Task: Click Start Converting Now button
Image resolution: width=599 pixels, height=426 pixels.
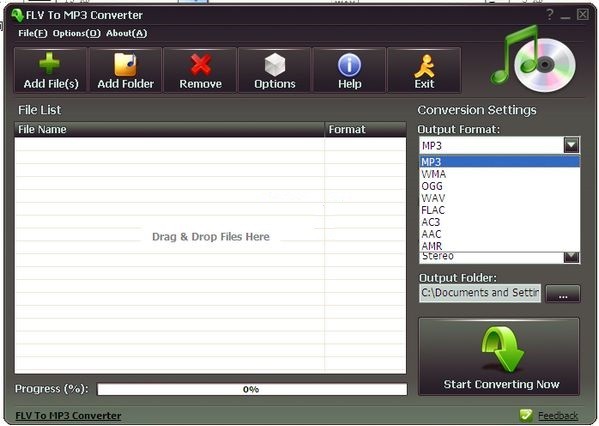Action: tap(499, 356)
